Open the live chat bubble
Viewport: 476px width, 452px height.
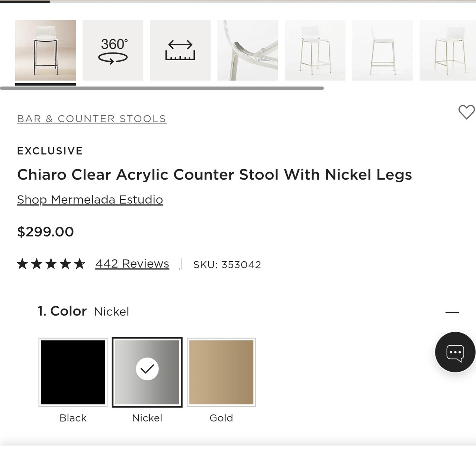pos(455,352)
